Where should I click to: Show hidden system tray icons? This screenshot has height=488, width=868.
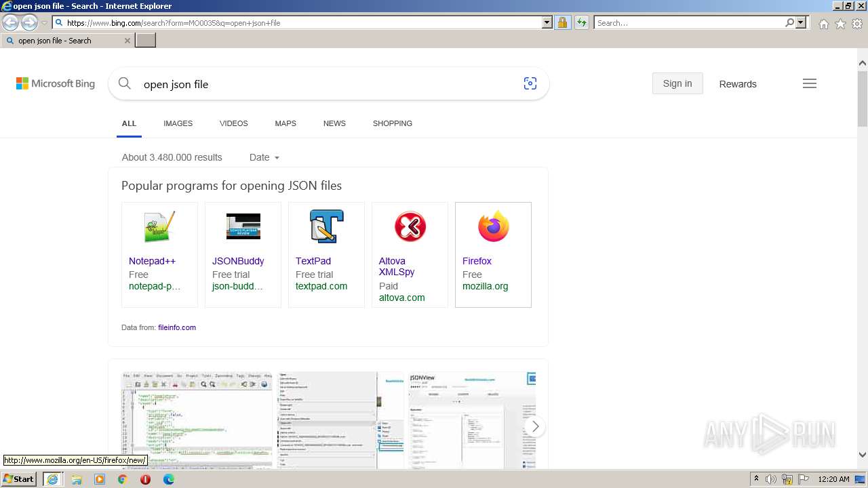coord(756,479)
